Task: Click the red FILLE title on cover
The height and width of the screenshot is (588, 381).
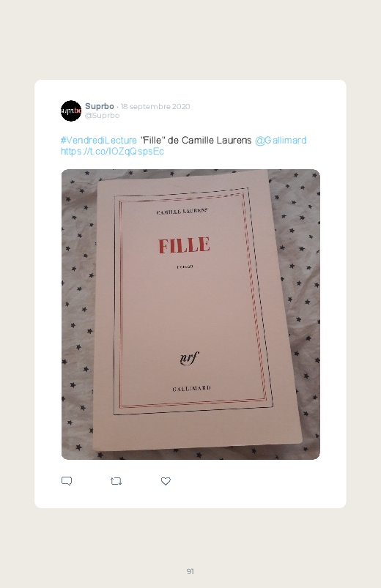Action: click(184, 245)
